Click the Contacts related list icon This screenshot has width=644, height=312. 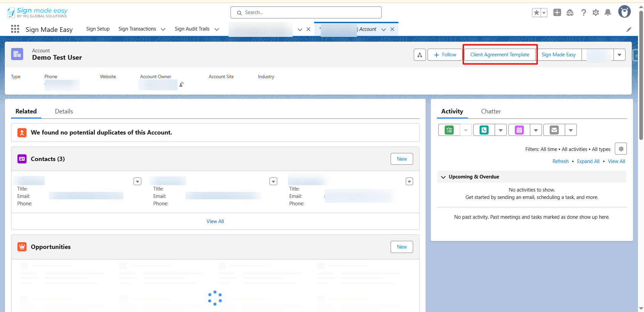(x=22, y=159)
